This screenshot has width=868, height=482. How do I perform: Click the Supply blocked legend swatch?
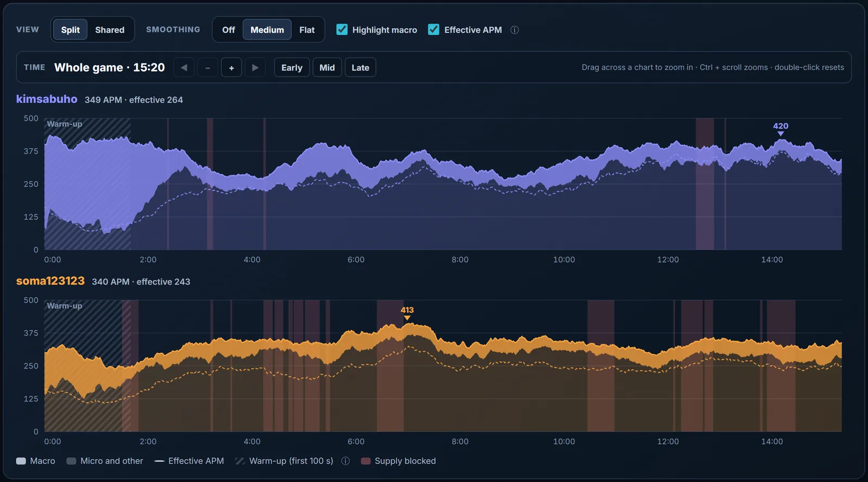366,461
